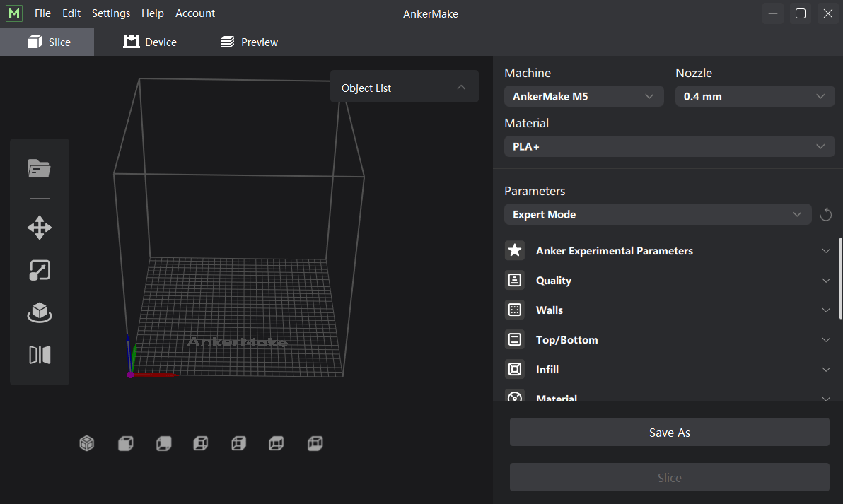This screenshot has width=843, height=504.
Task: Click the Quality section icon
Action: 515,280
